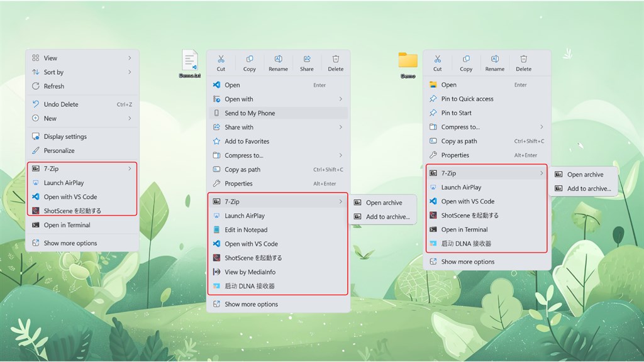
Task: Expand 7-Zip submenu arrow in desktop menu
Action: pos(130,168)
